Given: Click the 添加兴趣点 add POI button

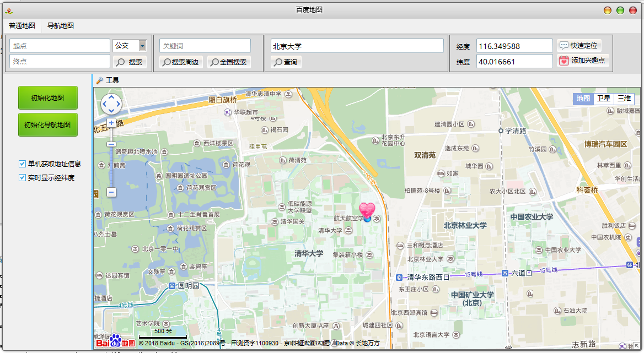Looking at the screenshot, I should click(583, 60).
